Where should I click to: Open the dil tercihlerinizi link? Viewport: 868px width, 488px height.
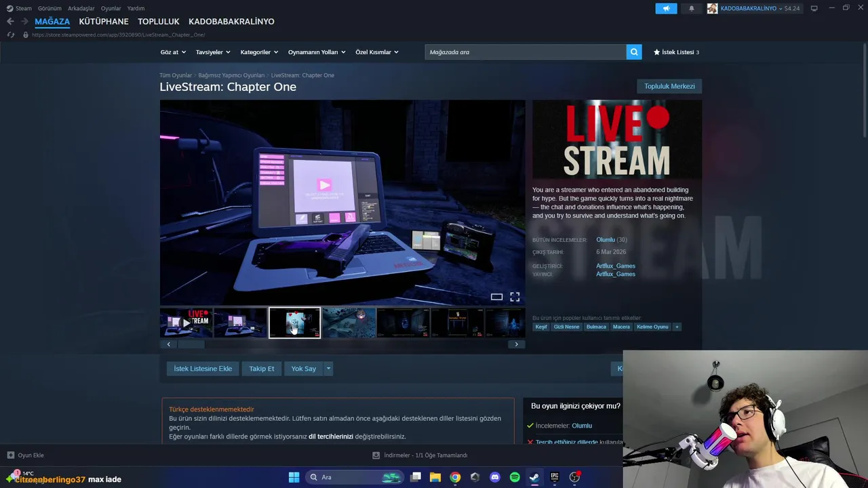tap(331, 436)
